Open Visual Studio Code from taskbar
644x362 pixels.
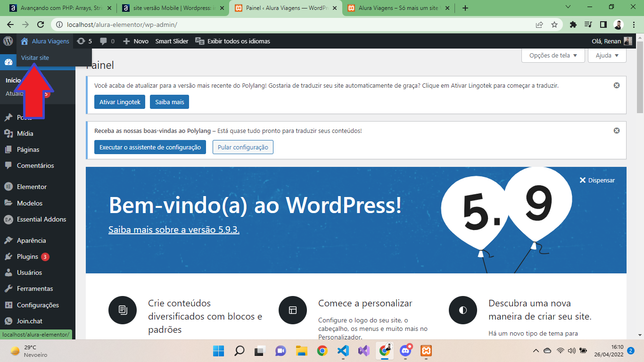pos(343,351)
